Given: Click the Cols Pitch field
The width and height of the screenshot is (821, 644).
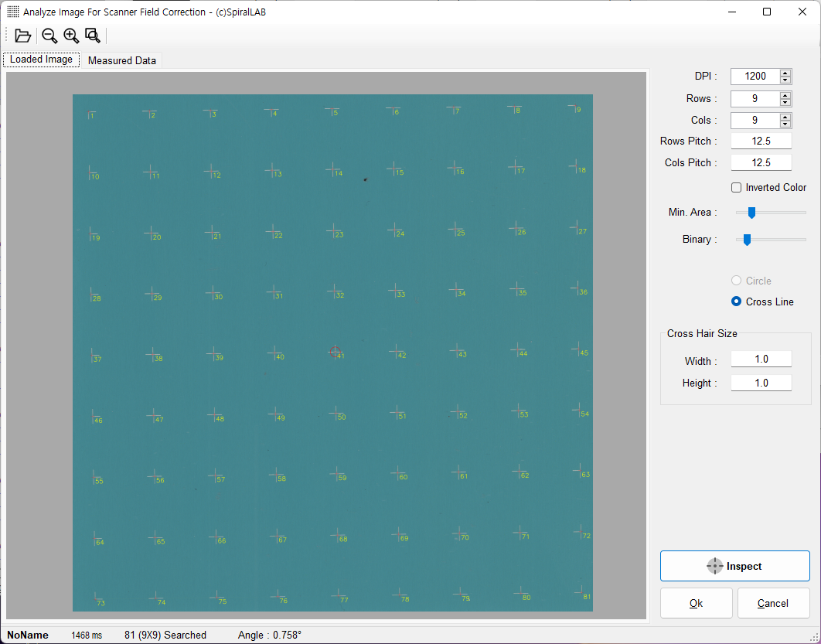Looking at the screenshot, I should (761, 163).
